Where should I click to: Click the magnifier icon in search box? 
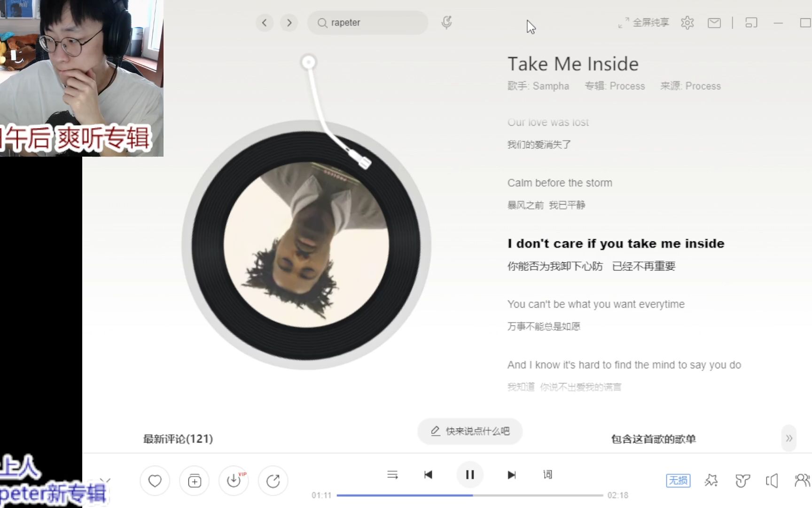tap(322, 23)
